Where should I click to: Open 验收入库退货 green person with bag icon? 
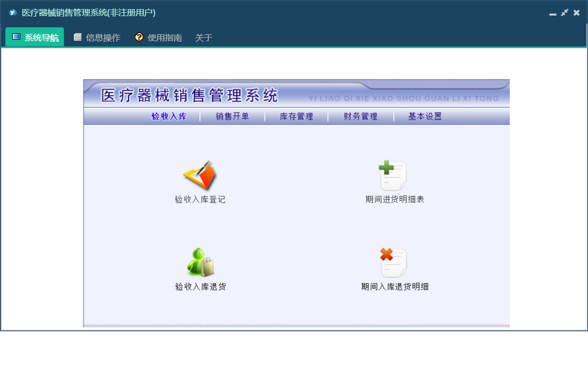(x=201, y=262)
